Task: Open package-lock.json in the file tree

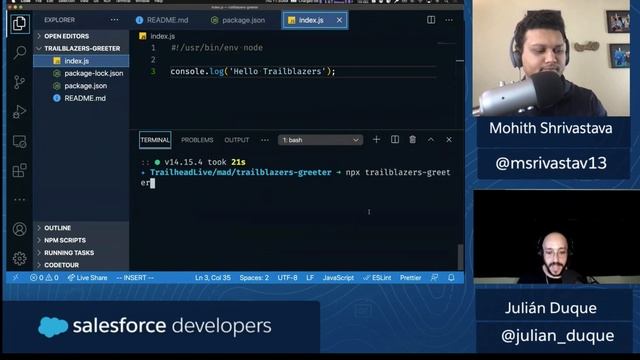Action: (x=81, y=73)
